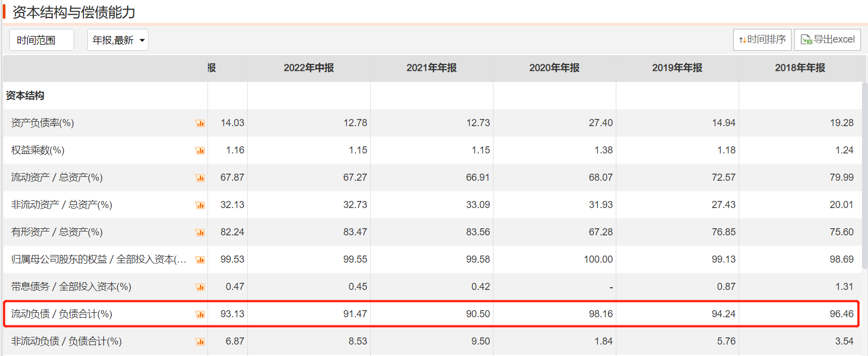Click the 带息债务 / 全部投入资本(%) row label
The image size is (868, 356).
pyautogui.click(x=71, y=287)
